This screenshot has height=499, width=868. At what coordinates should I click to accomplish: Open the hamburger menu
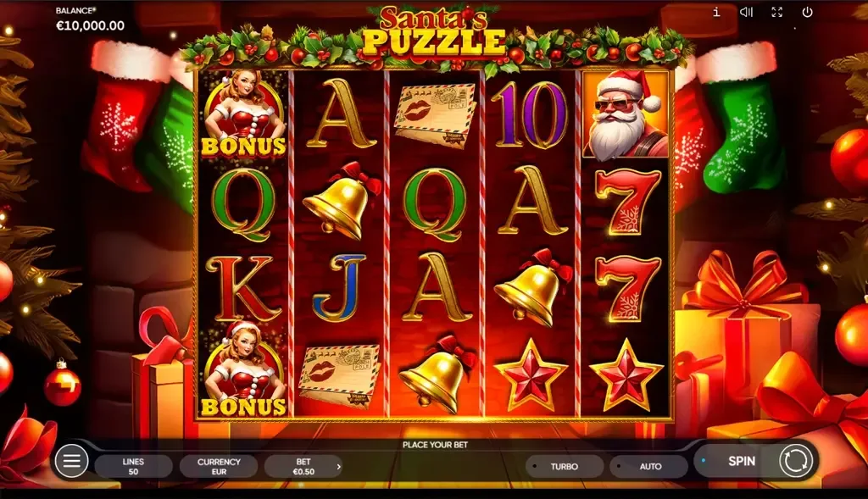pyautogui.click(x=71, y=460)
